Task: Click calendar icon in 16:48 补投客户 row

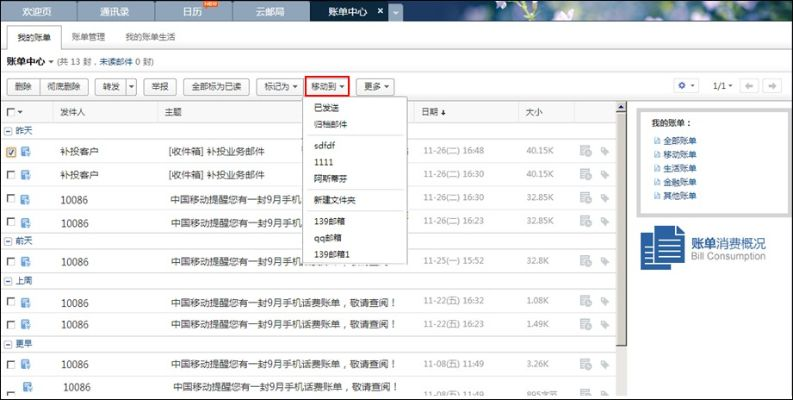Action: pos(586,151)
